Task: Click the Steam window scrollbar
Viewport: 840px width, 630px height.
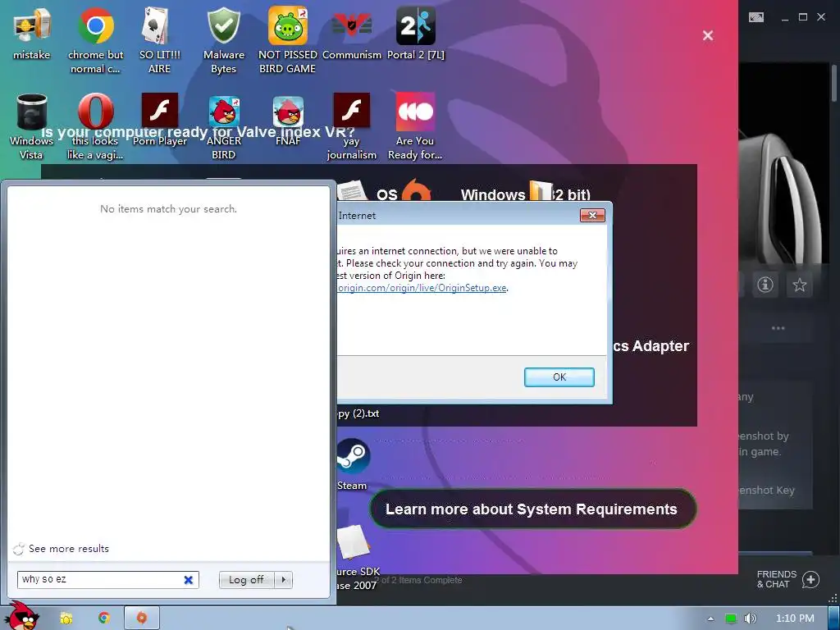Action: pos(834,83)
